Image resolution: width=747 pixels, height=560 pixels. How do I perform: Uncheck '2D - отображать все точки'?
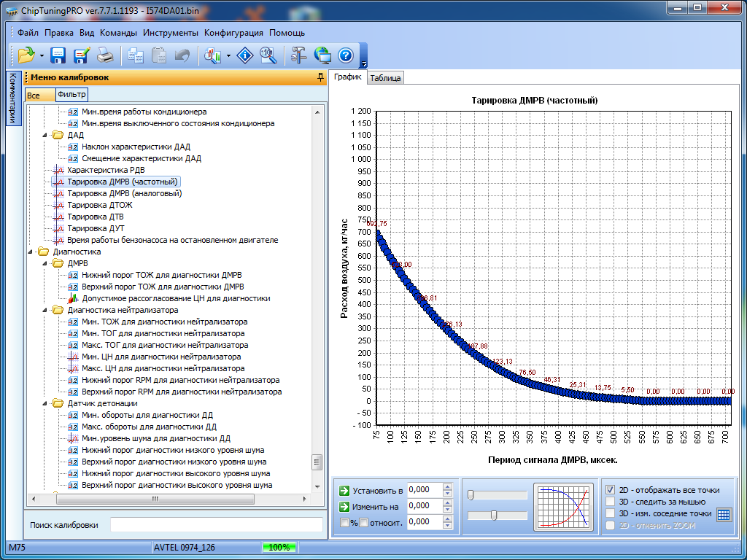point(611,490)
